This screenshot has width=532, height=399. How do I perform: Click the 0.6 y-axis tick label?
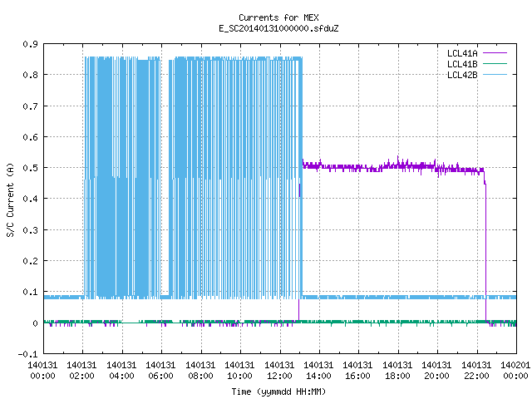30,137
